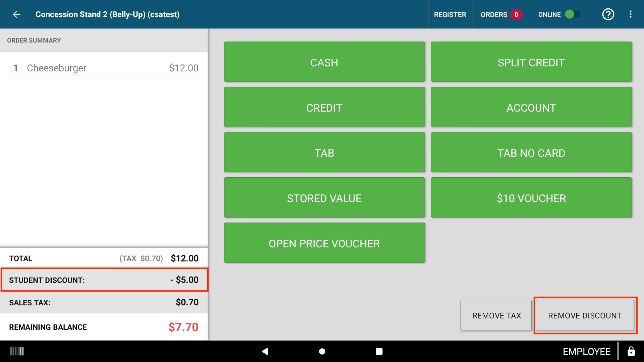Open the help question mark icon

[x=608, y=14]
